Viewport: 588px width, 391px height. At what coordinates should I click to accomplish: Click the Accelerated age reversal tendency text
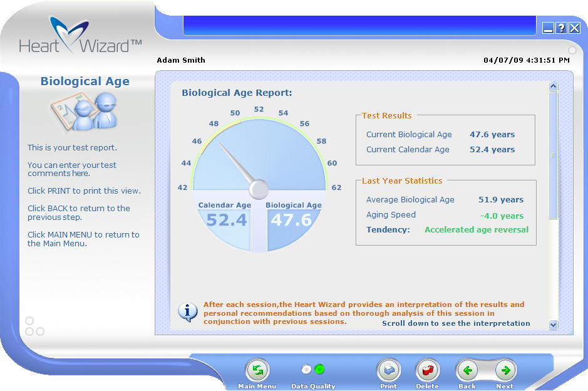[x=476, y=229]
